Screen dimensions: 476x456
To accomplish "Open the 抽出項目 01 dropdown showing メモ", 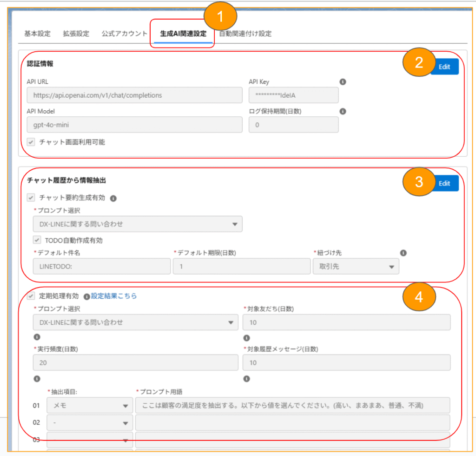I will (90, 406).
